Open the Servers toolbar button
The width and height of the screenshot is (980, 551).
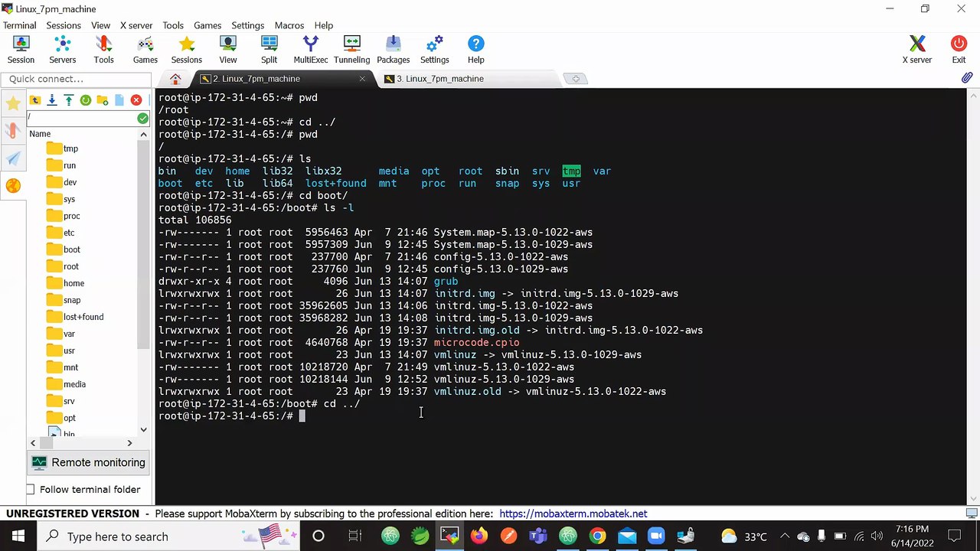coord(63,50)
